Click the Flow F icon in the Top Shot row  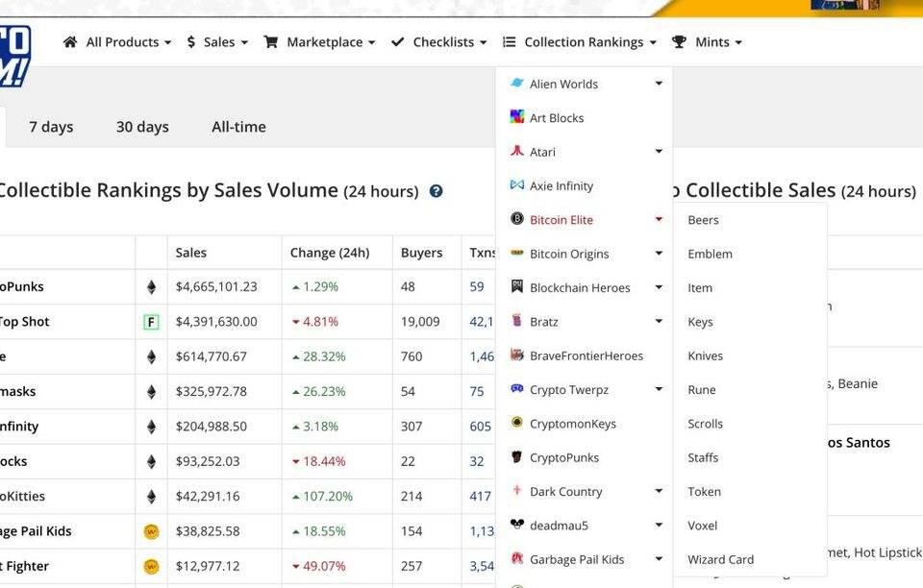pos(151,322)
